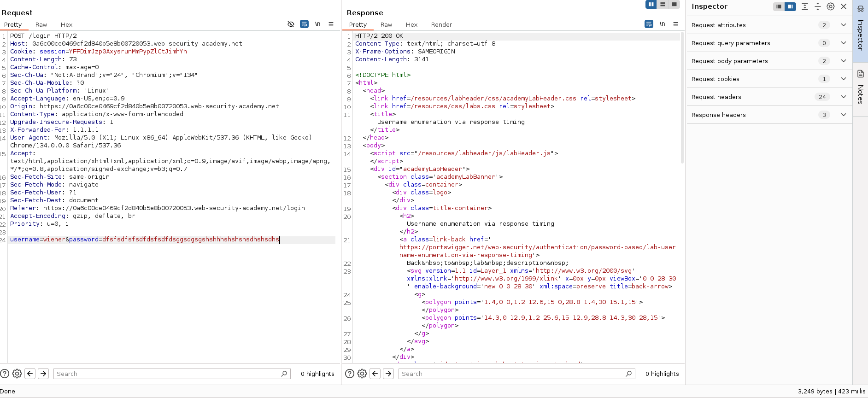Click Response search help icon

point(350,374)
